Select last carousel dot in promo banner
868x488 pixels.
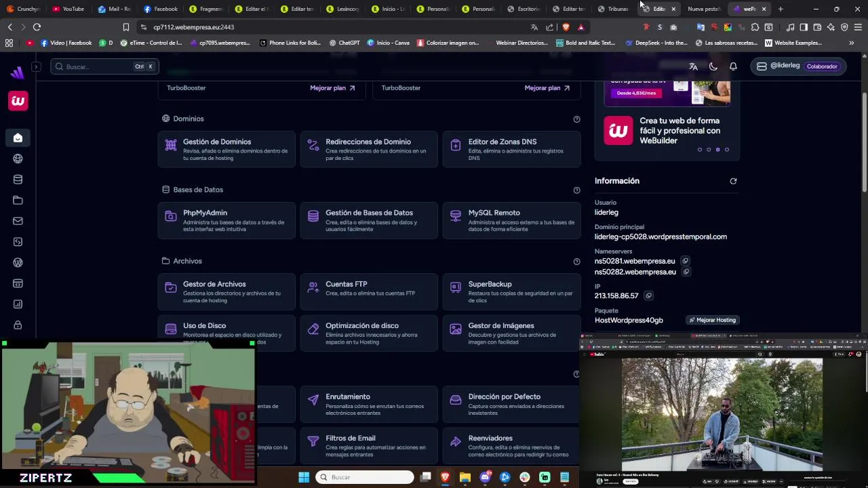pyautogui.click(x=726, y=150)
